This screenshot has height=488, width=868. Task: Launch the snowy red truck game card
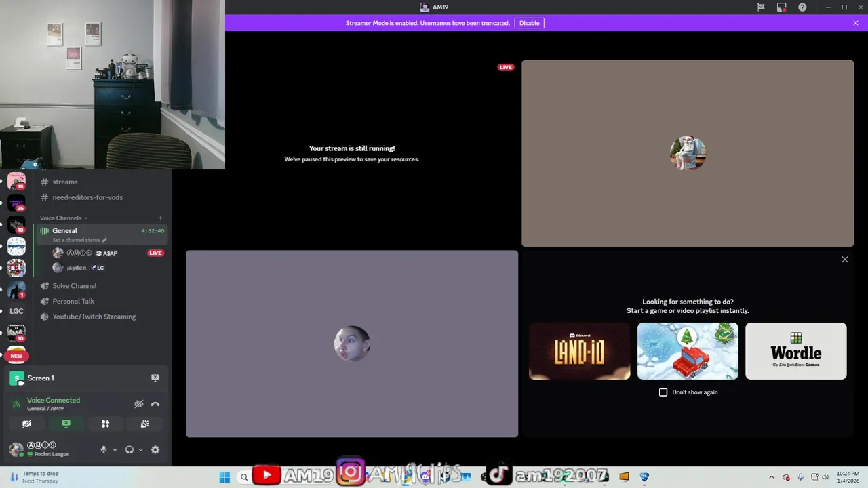click(x=688, y=351)
